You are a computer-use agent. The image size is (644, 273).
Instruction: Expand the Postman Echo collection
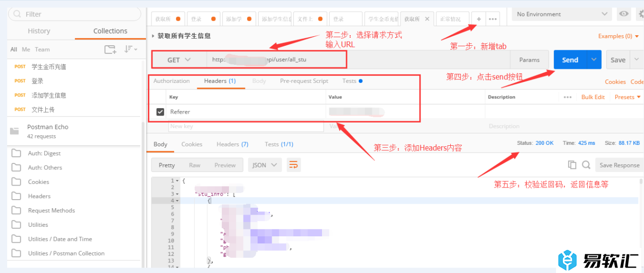pos(74,131)
